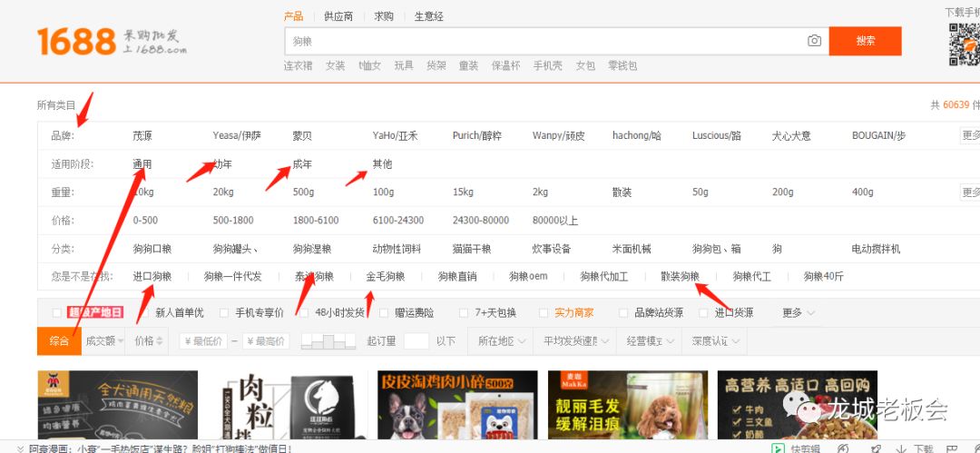
Task: Choose the Yeasa/伊萨 brand filter
Action: pyautogui.click(x=237, y=136)
